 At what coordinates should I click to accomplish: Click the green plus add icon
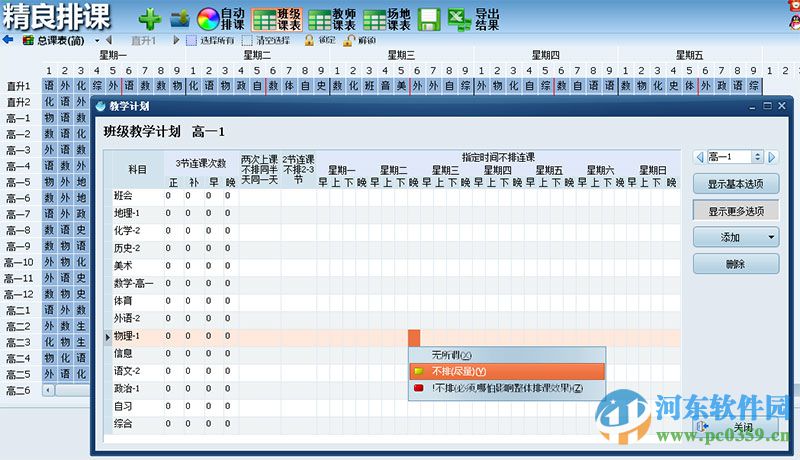(150, 19)
